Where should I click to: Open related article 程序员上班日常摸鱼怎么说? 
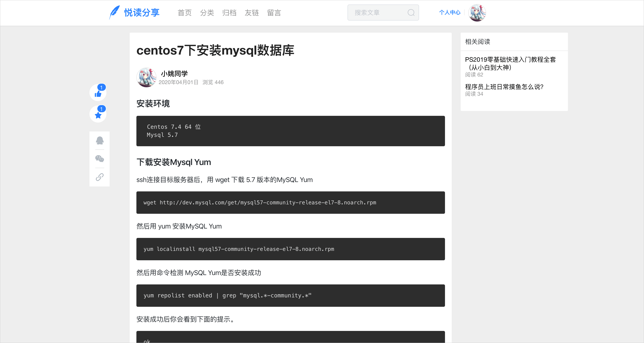point(504,87)
